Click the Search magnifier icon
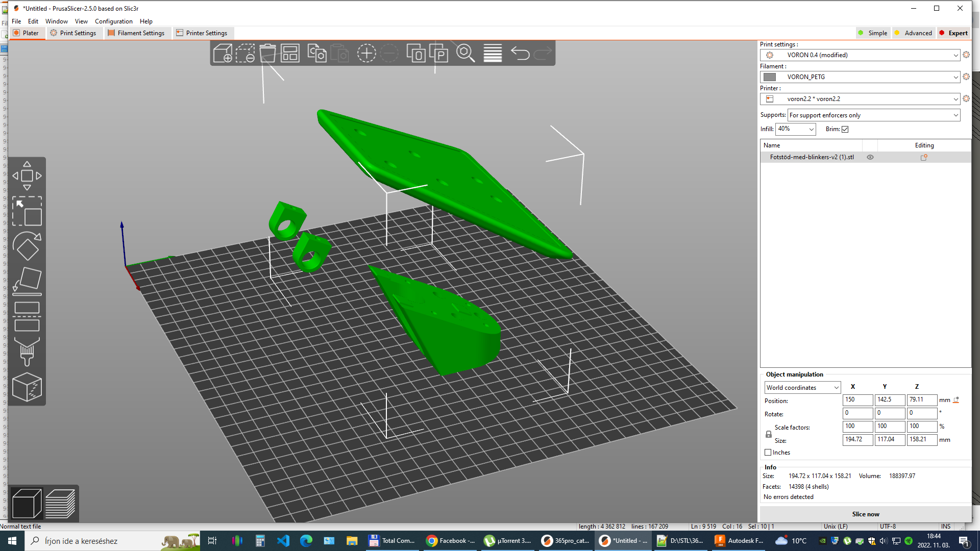The image size is (980, 551). [x=465, y=53]
